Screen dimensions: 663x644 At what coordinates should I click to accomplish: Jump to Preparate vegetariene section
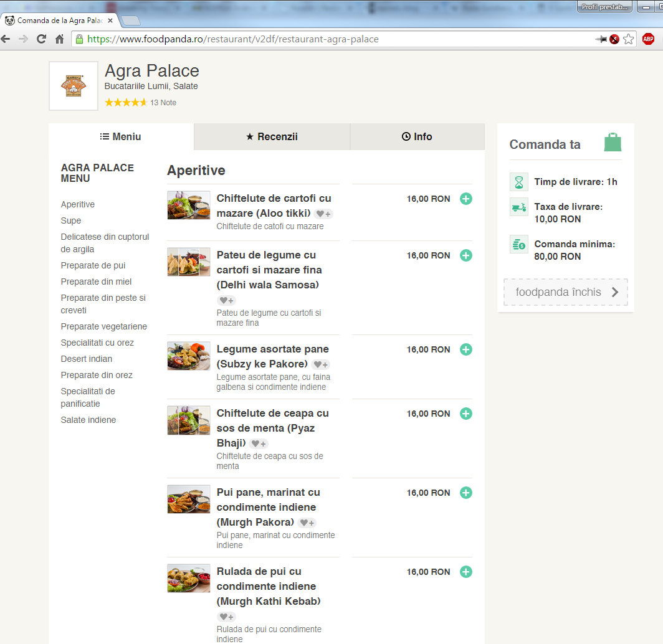pos(104,326)
